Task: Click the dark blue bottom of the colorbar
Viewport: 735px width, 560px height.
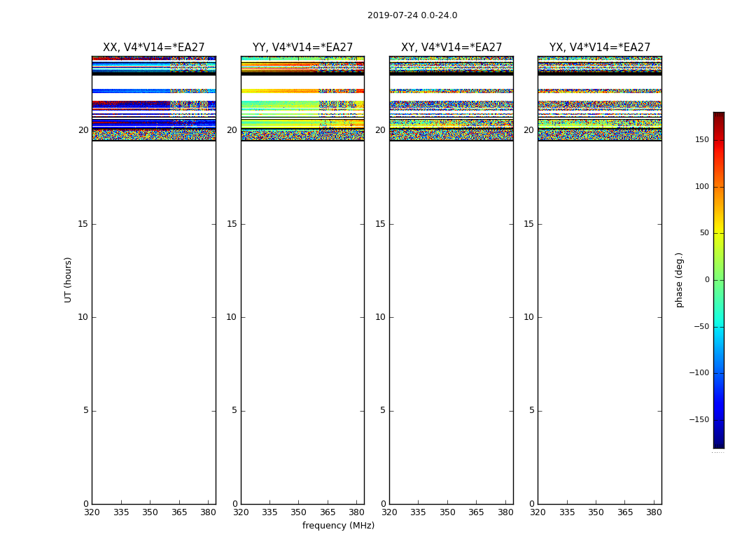Action: coord(718,442)
